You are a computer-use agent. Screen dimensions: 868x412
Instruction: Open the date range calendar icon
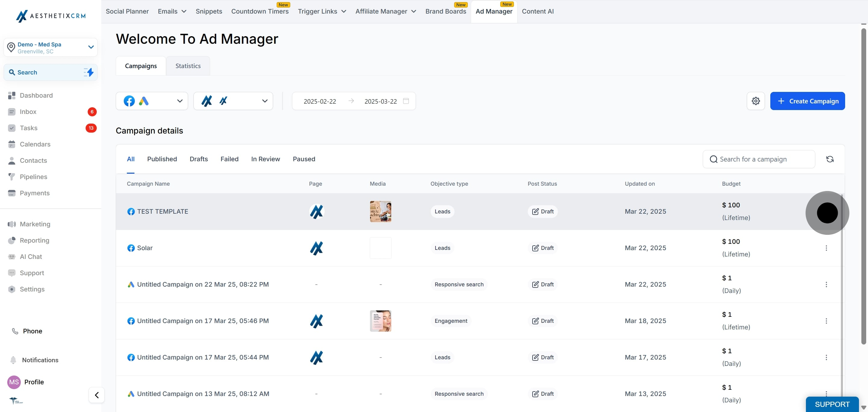(406, 101)
